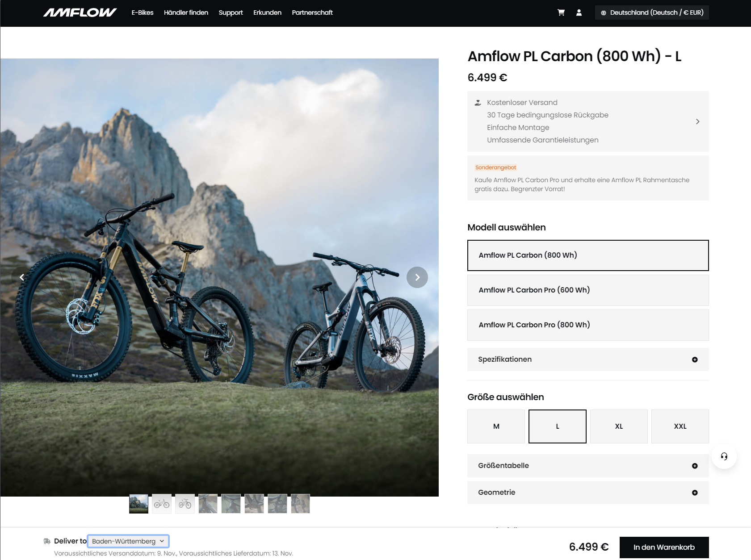
Task: Expand the Geometrie section
Action: tap(588, 493)
